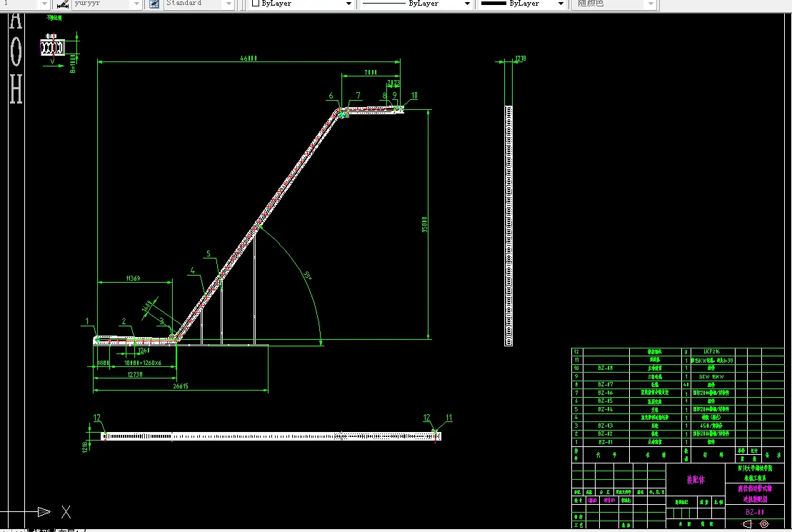This screenshot has height=532, width=792.
Task: Open the Table Style manager icon
Action: point(154,4)
